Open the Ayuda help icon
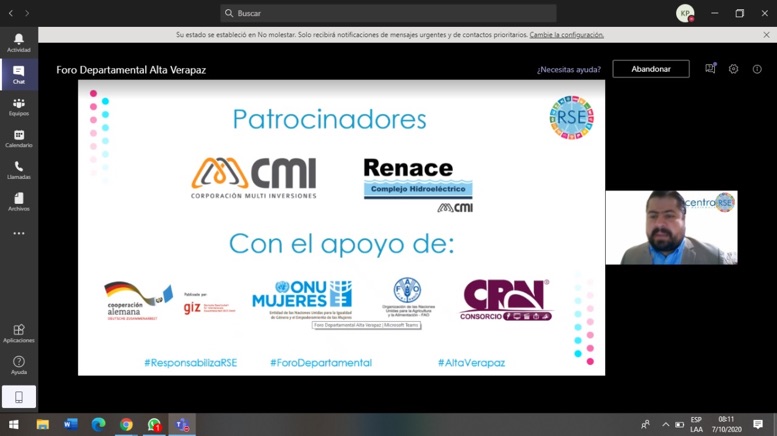777x436 pixels. tap(19, 365)
